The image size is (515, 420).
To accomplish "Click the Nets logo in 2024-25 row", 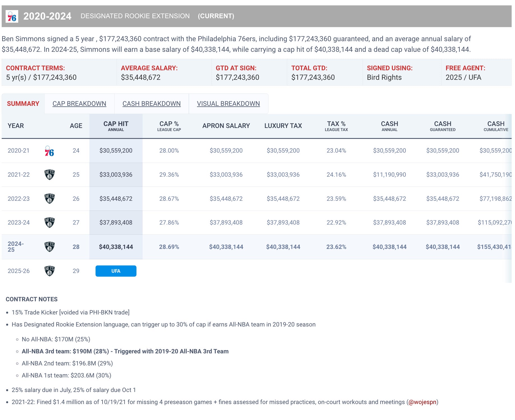I will [x=50, y=247].
